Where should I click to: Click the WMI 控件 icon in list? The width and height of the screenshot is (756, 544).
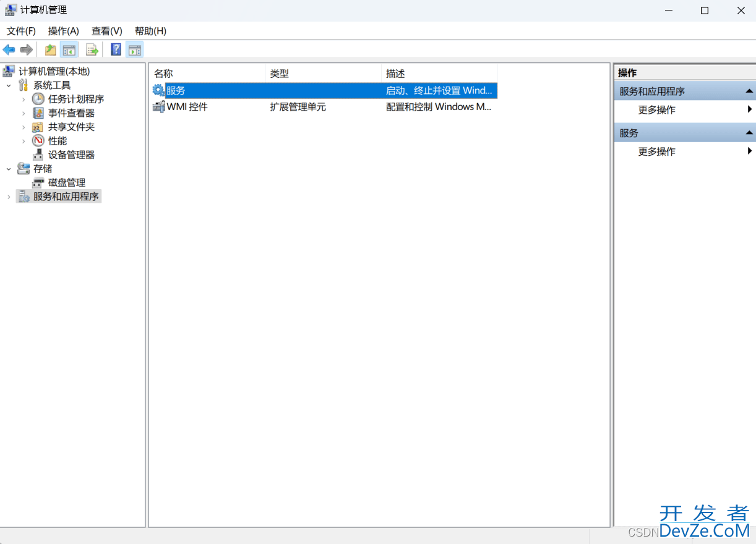pyautogui.click(x=158, y=106)
